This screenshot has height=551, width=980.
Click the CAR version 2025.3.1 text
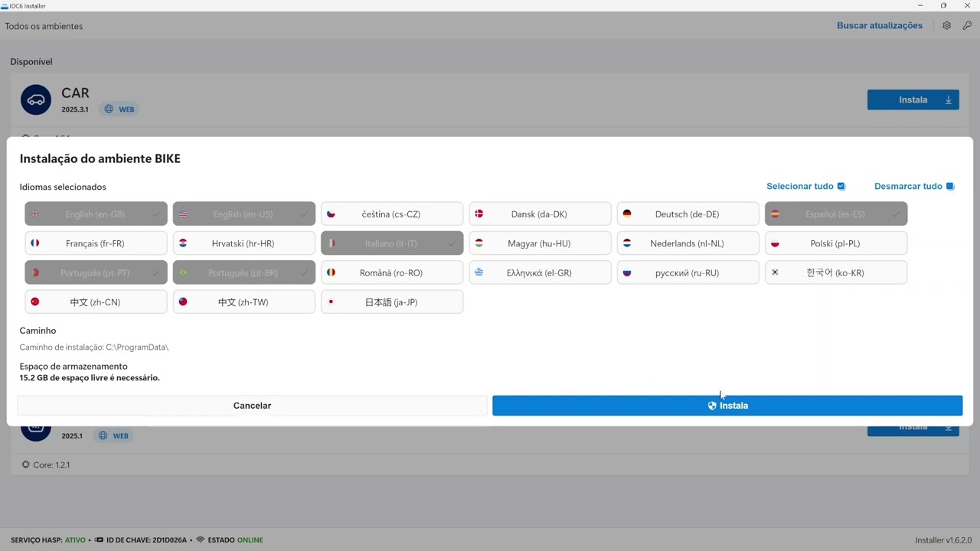point(75,109)
